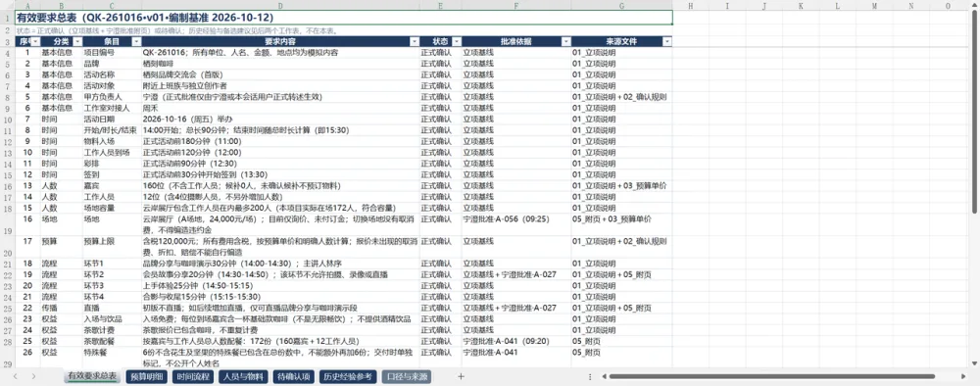Image resolution: width=980 pixels, height=386 pixels.
Task: Open the 批准依据 column filter dropdown
Action: pyautogui.click(x=566, y=41)
